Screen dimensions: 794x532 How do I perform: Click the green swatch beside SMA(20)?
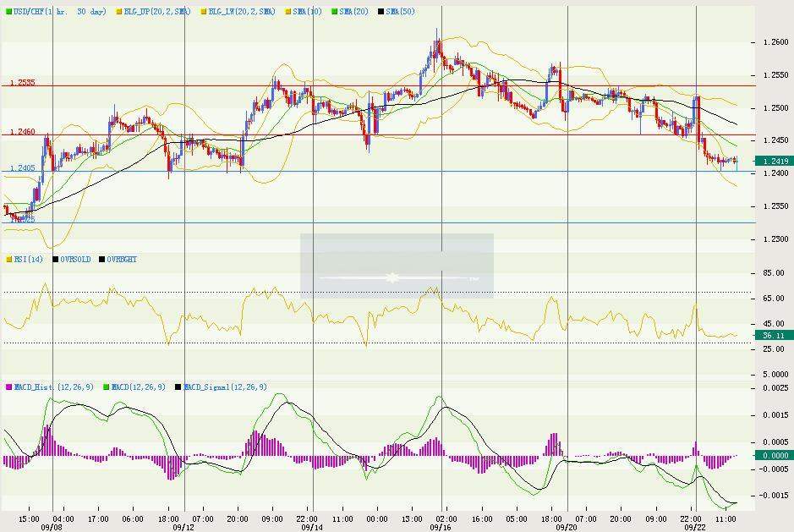point(335,11)
